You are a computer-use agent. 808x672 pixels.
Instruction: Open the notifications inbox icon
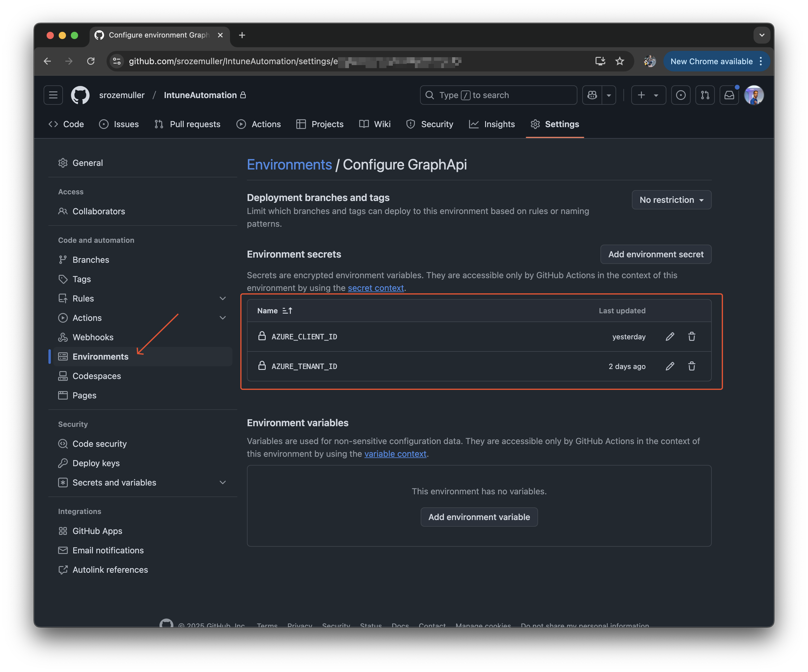click(729, 95)
